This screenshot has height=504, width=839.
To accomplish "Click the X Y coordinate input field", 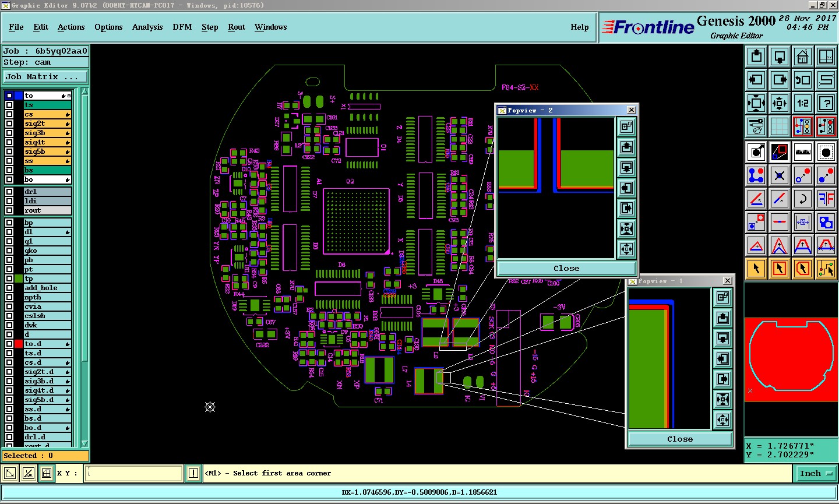I will tap(134, 474).
